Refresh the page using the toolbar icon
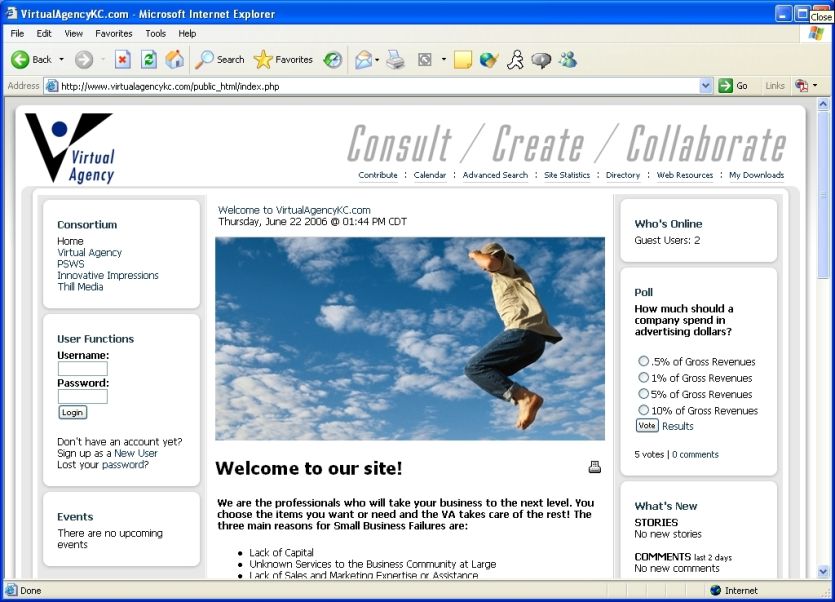 pos(149,60)
